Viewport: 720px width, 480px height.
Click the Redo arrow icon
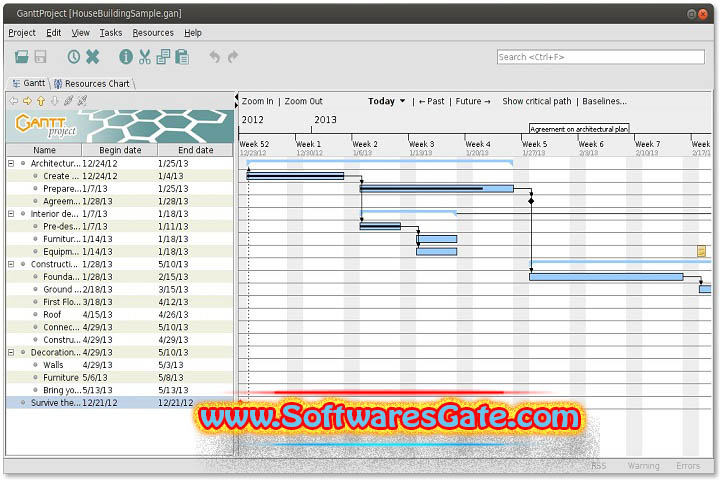233,57
